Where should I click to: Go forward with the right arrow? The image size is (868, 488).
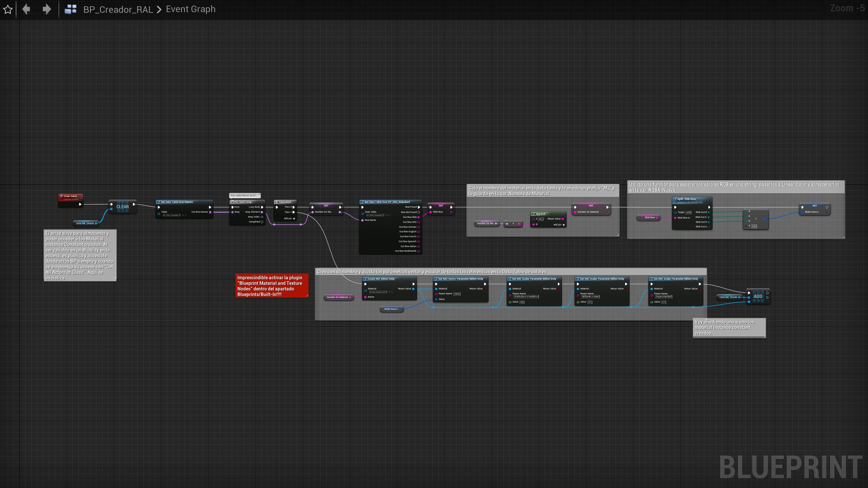point(47,9)
